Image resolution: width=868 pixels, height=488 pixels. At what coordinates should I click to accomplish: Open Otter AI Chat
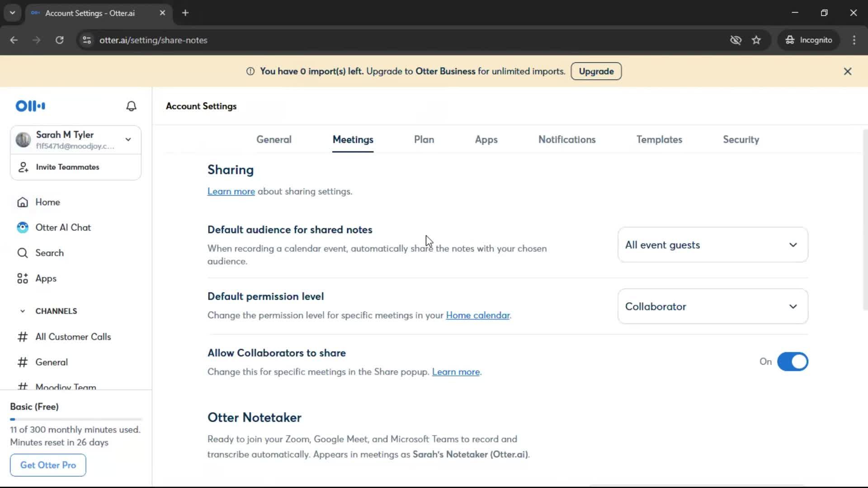point(54,227)
